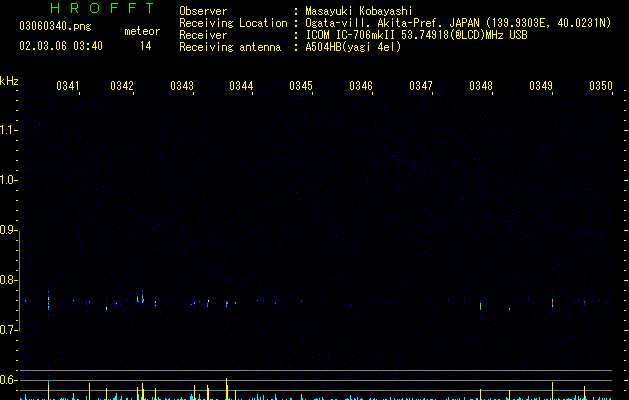Screen dimensions: 629x400
Task: Click the 'Receiver' label
Action: pos(203,35)
